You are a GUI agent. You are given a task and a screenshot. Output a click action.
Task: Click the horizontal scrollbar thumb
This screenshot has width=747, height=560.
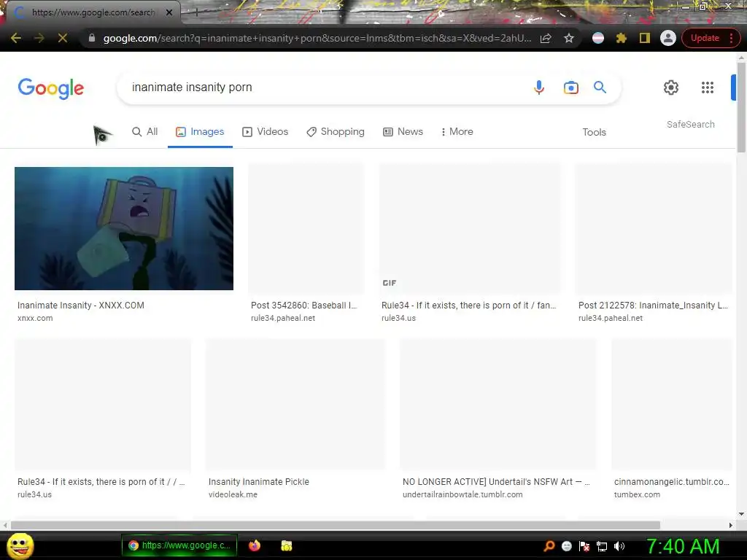point(336,525)
